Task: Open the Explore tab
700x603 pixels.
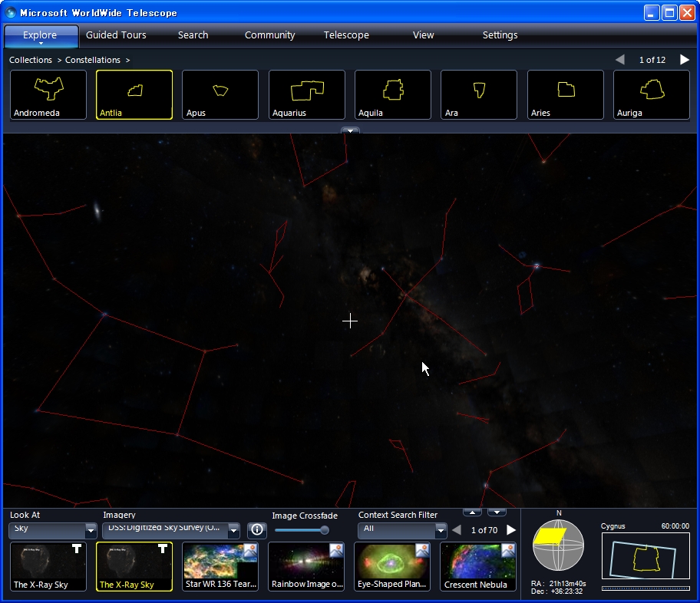Action: (40, 35)
